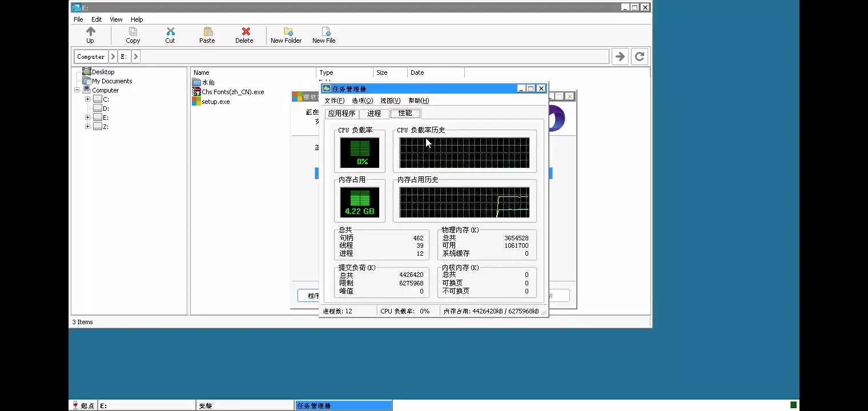Switch to the 应用程序 tab
The width and height of the screenshot is (868, 411).
click(x=341, y=114)
